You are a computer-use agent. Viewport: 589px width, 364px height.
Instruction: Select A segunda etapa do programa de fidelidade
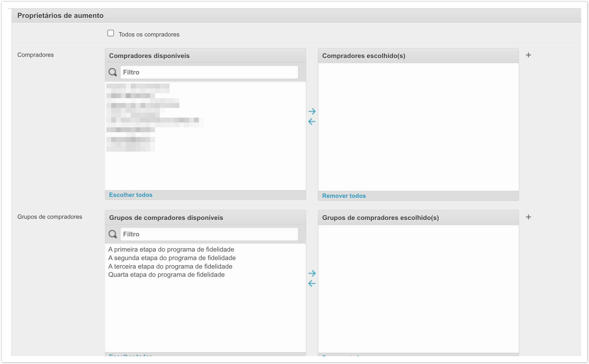coord(172,258)
